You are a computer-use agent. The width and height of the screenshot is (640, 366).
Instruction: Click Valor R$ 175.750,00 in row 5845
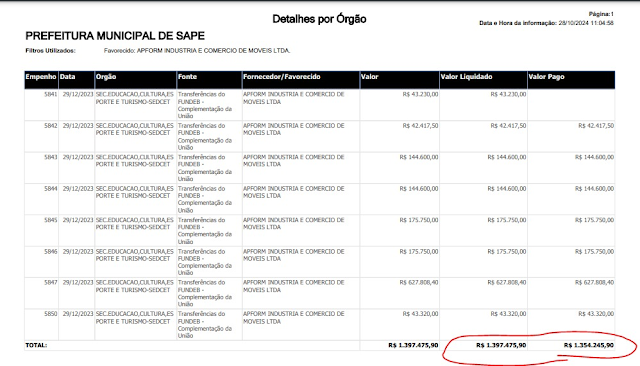419,220
